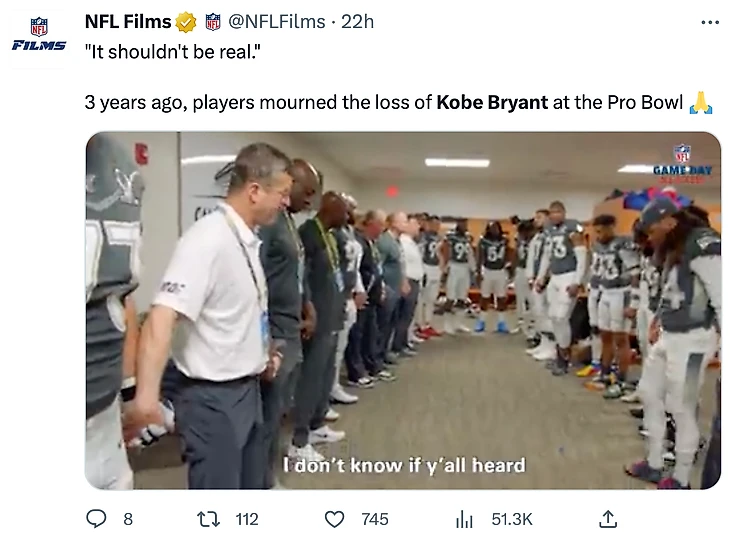Open the 22h timestamp link
The image size is (730, 543).
(357, 21)
